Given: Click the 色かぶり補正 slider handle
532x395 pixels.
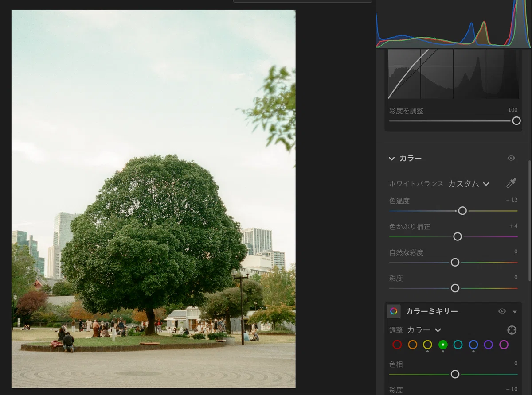Looking at the screenshot, I should pyautogui.click(x=458, y=236).
